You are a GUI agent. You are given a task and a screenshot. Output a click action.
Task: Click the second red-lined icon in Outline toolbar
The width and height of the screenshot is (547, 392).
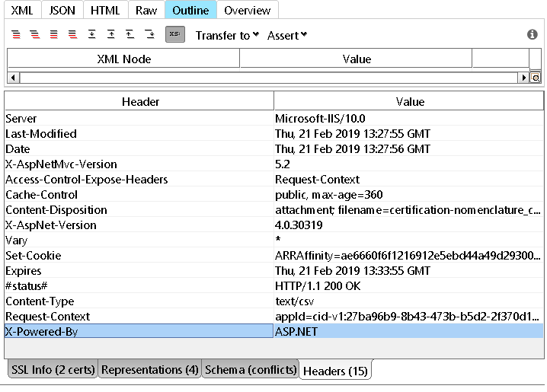pyautogui.click(x=35, y=35)
